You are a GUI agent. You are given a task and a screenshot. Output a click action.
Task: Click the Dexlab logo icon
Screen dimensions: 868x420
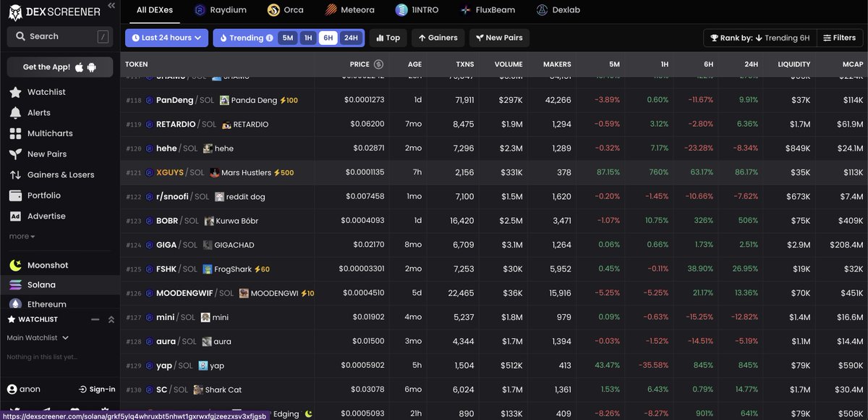pyautogui.click(x=542, y=10)
